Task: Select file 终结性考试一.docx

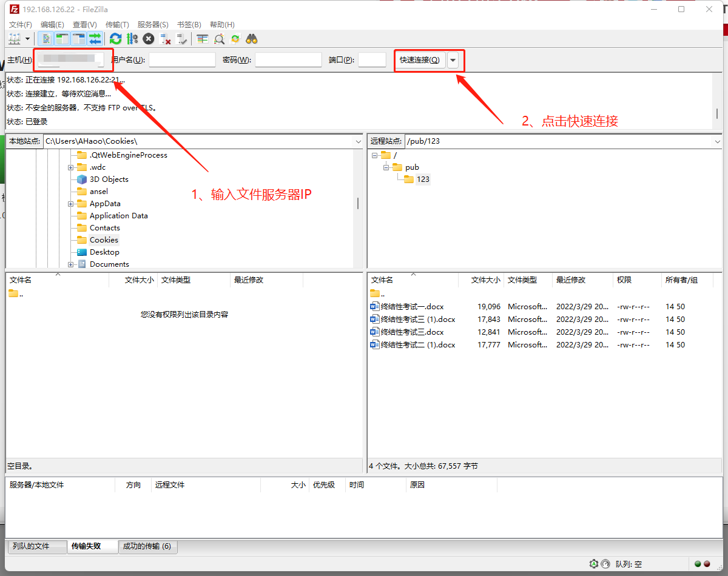Action: 413,307
